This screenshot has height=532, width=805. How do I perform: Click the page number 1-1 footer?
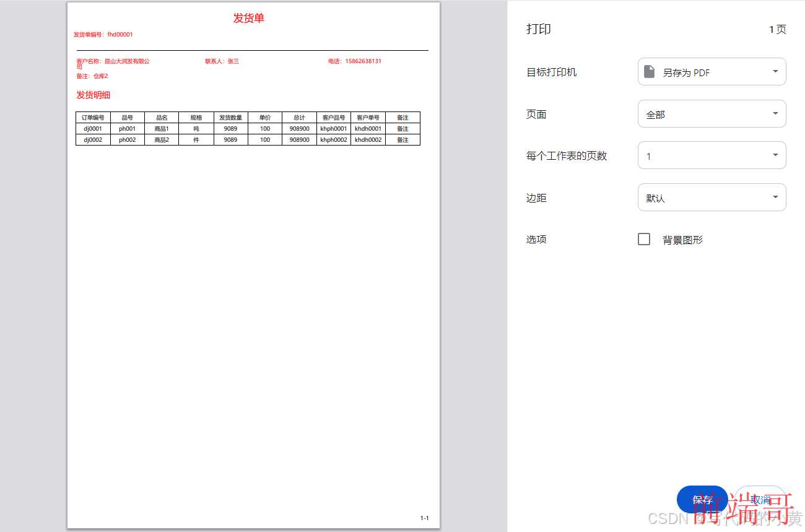pyautogui.click(x=424, y=518)
